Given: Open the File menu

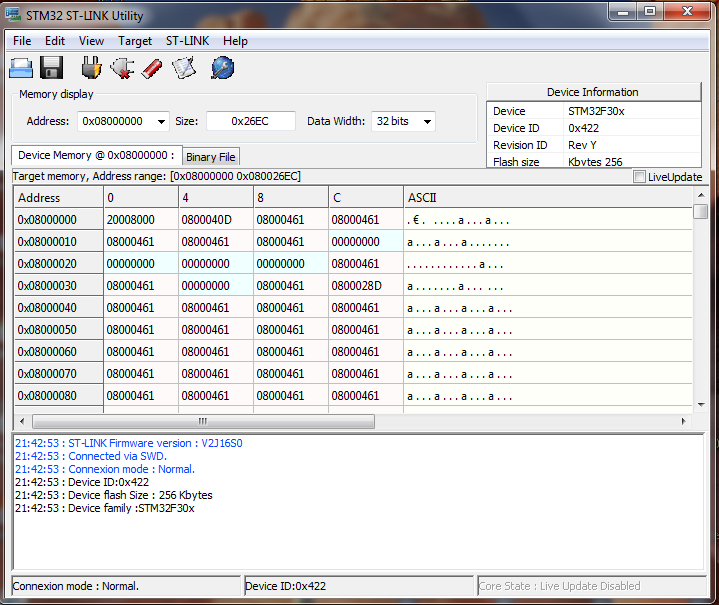Looking at the screenshot, I should pyautogui.click(x=22, y=41).
